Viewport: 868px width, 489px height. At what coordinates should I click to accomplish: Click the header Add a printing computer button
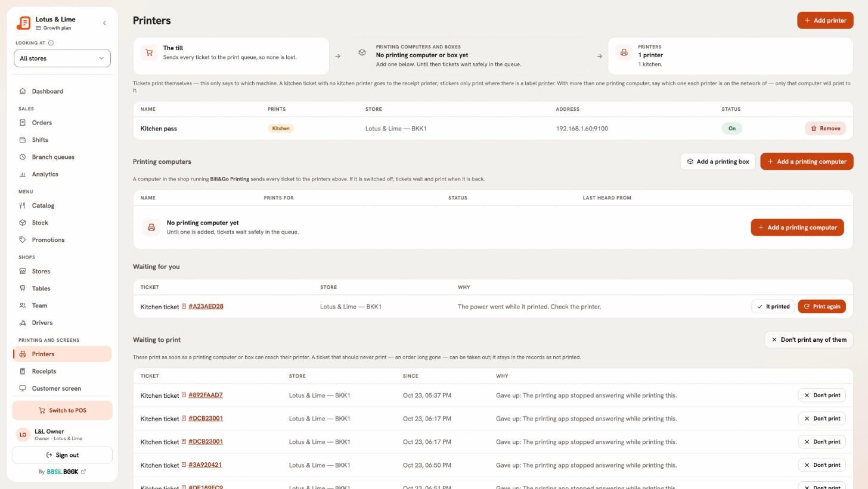click(807, 161)
